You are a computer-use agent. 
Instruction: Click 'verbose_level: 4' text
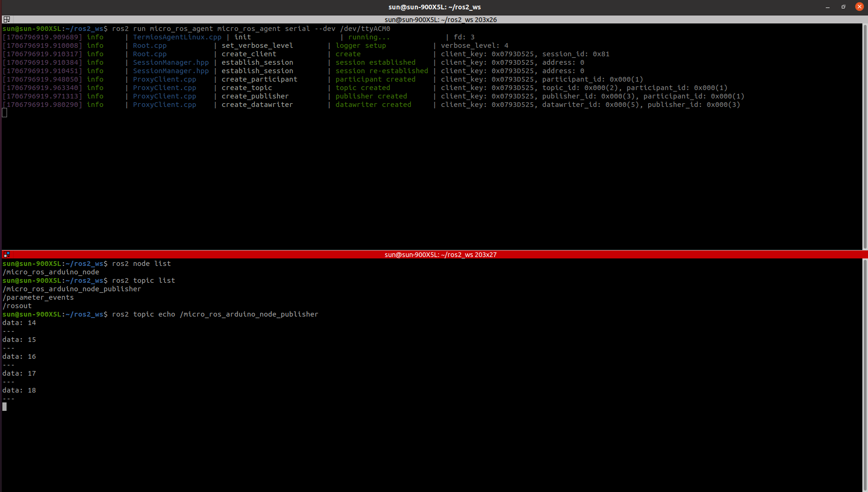(x=474, y=45)
